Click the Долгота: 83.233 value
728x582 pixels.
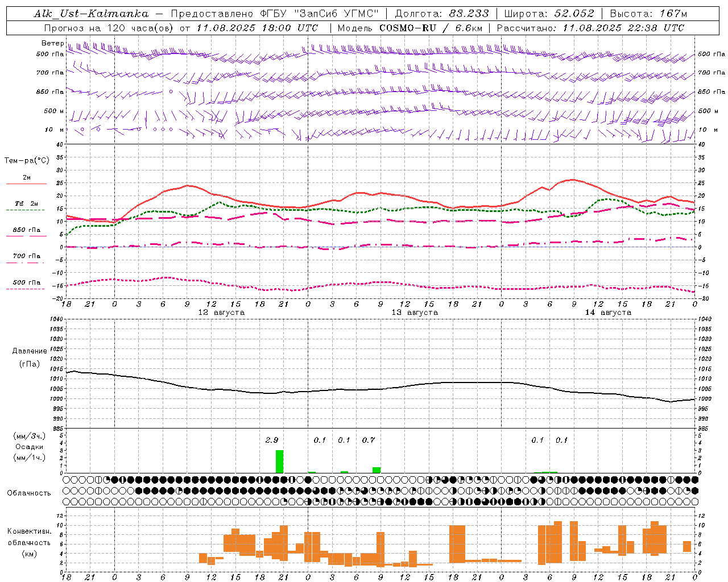[x=441, y=14]
